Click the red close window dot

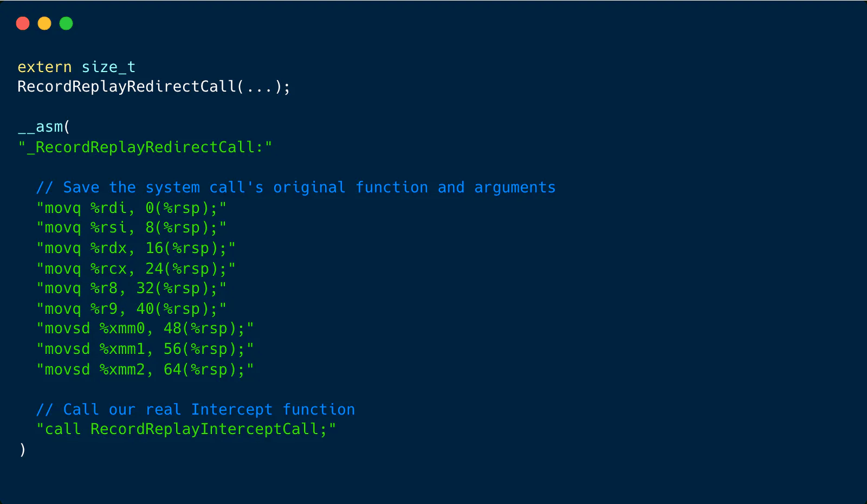click(23, 23)
